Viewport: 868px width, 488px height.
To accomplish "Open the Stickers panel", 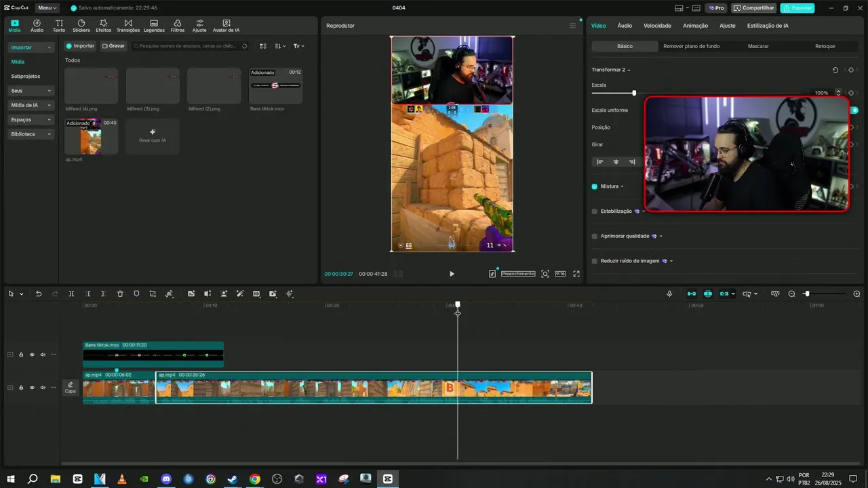I will coord(81,26).
